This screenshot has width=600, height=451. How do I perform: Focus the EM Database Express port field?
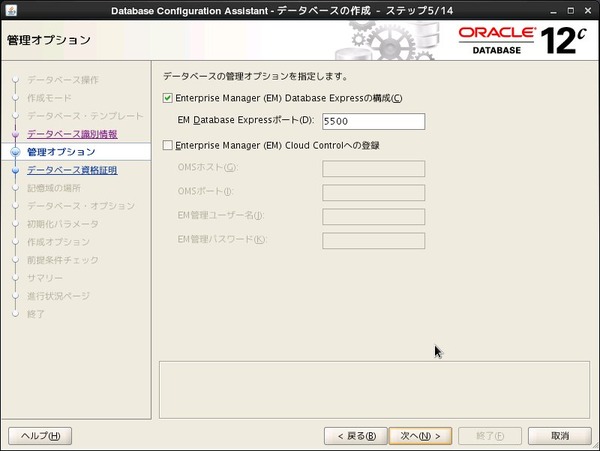373,121
